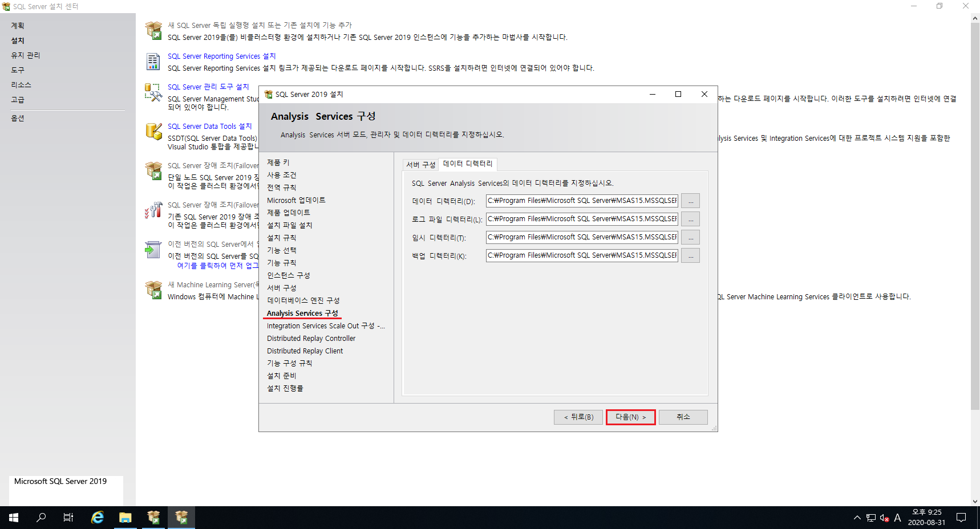
Task: Click the SQL Server 2019 setup dialog title icon
Action: point(268,95)
